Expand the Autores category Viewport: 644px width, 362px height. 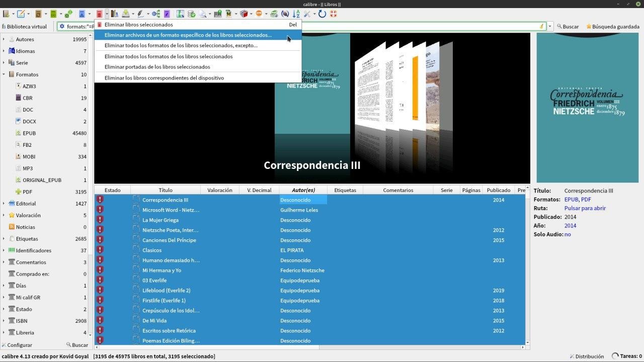click(x=4, y=39)
